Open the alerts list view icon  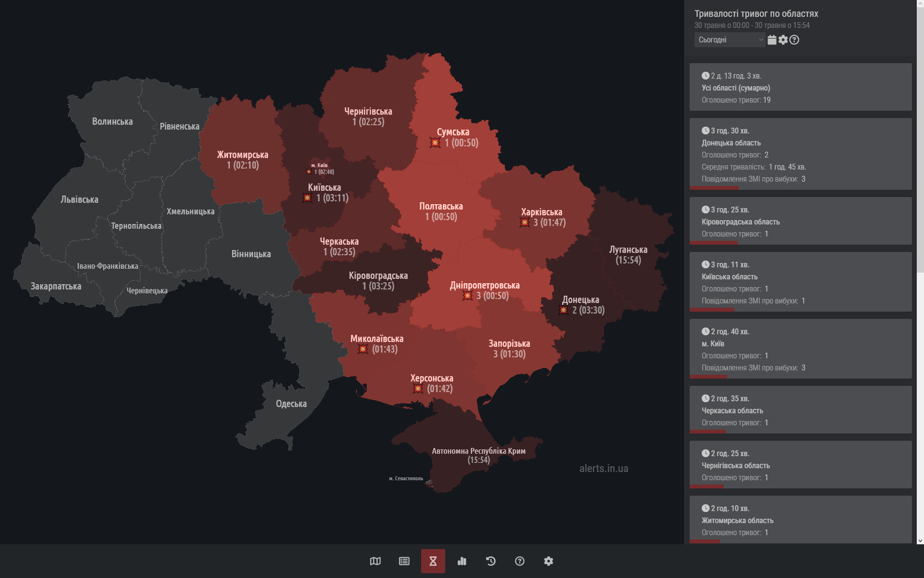[x=404, y=561]
